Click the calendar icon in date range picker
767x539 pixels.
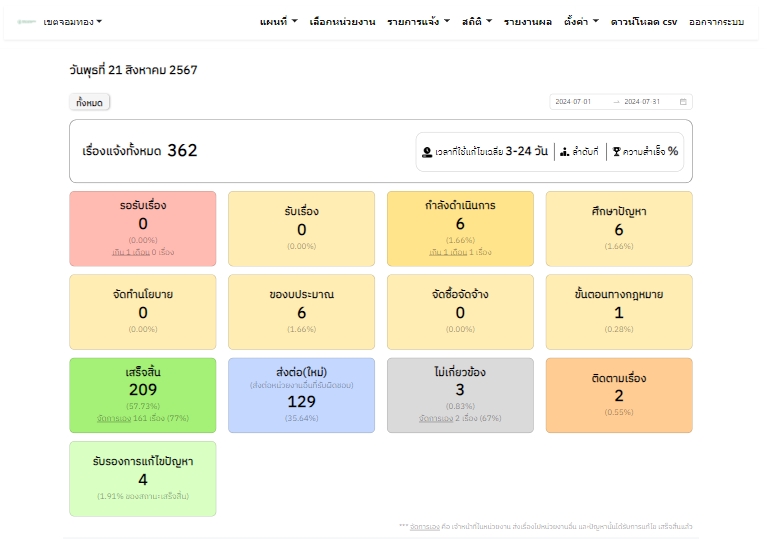683,102
